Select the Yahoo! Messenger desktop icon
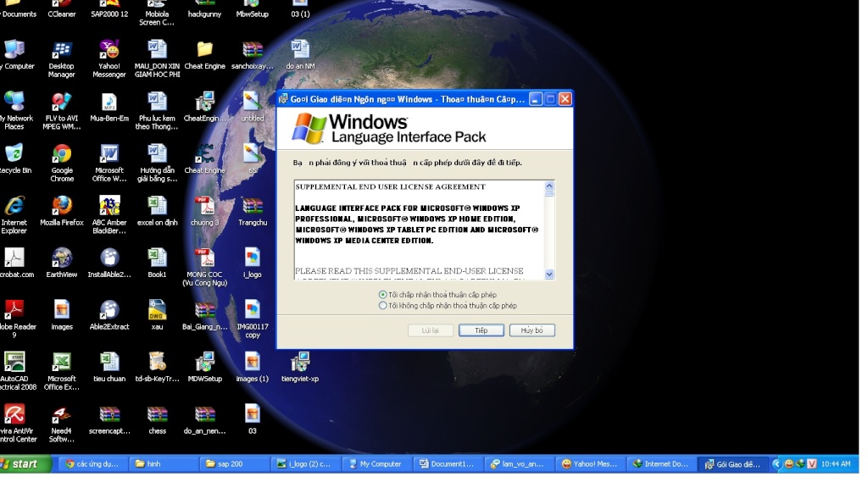 click(x=109, y=58)
